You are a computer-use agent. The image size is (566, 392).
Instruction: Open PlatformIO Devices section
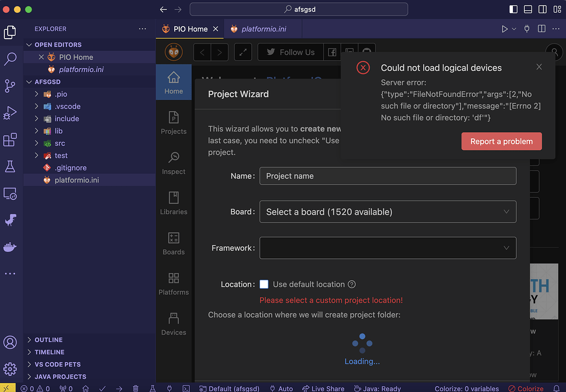pyautogui.click(x=174, y=323)
